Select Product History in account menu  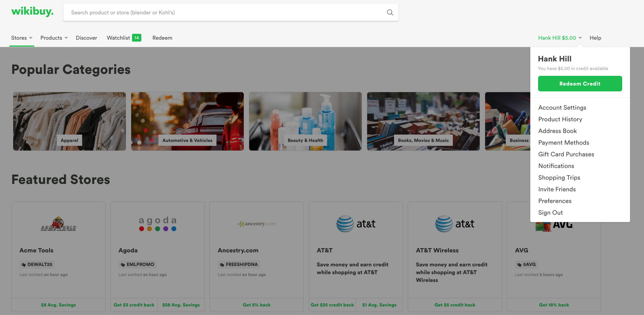(560, 119)
